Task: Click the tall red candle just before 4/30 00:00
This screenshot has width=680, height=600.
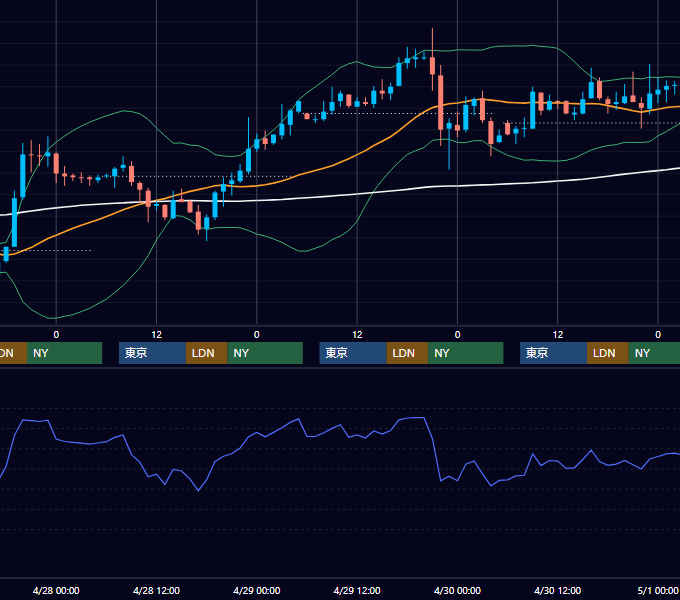Action: 441,102
